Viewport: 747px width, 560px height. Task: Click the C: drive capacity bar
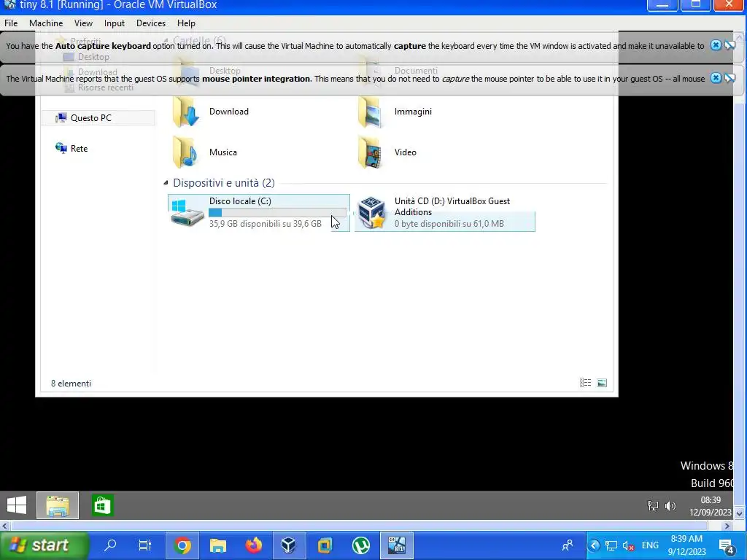(278, 212)
